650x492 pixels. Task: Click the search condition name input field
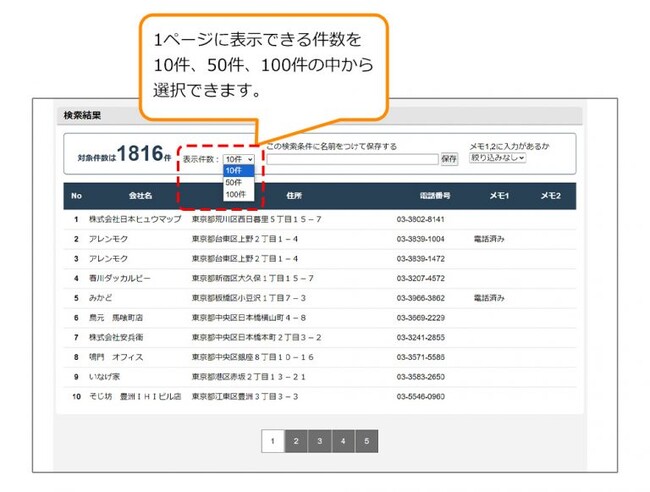pos(352,159)
